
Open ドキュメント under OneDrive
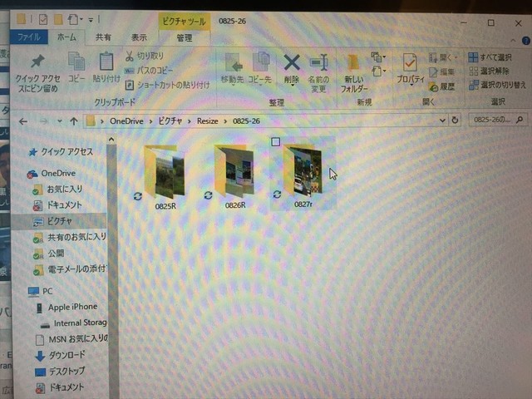pyautogui.click(x=57, y=205)
